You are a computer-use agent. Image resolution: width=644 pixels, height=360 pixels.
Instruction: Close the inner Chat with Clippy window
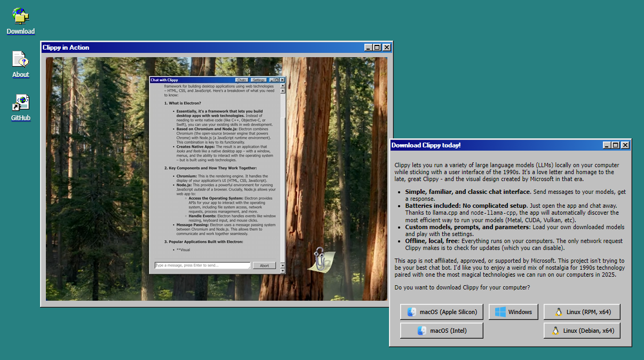click(x=282, y=80)
